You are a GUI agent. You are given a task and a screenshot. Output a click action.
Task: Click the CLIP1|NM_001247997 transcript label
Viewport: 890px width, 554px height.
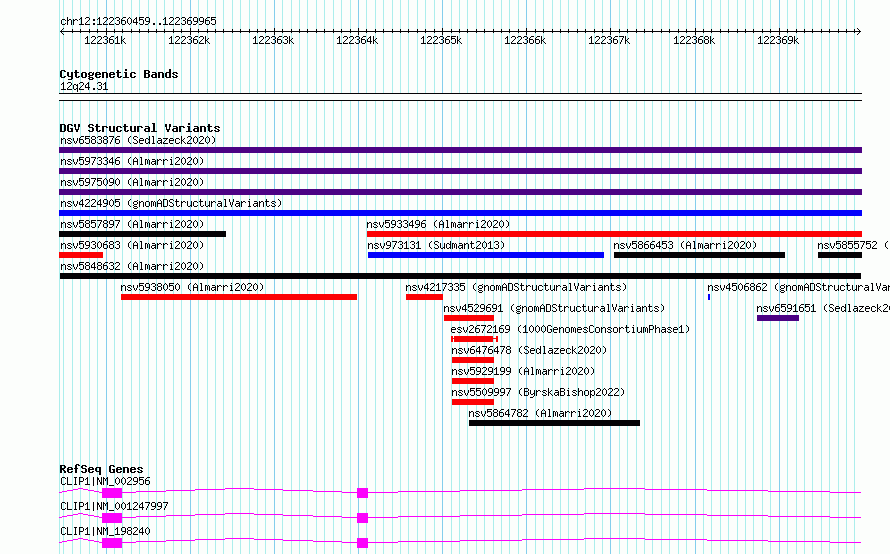tap(114, 506)
